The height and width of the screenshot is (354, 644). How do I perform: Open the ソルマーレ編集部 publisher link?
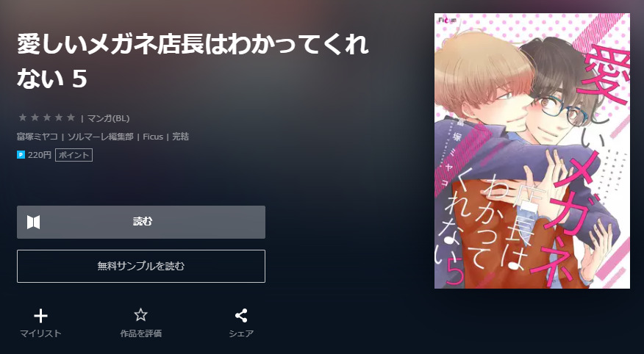[100, 137]
